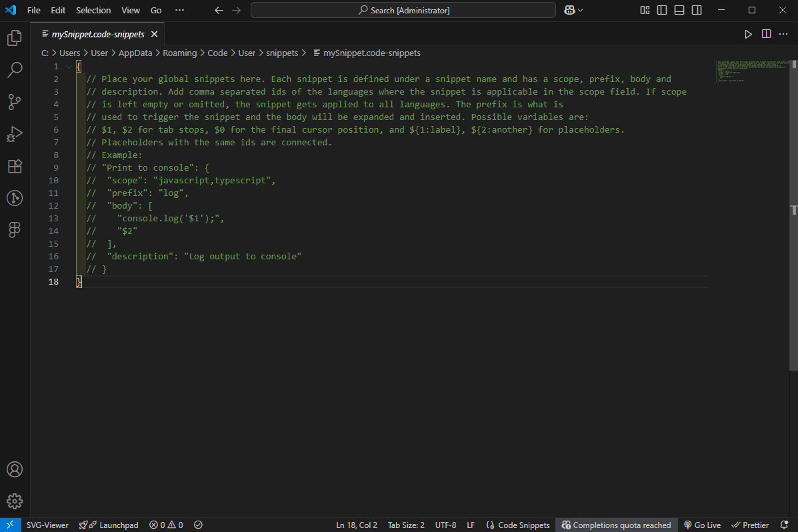
Task: Click the minimap code preview
Action: 752,71
